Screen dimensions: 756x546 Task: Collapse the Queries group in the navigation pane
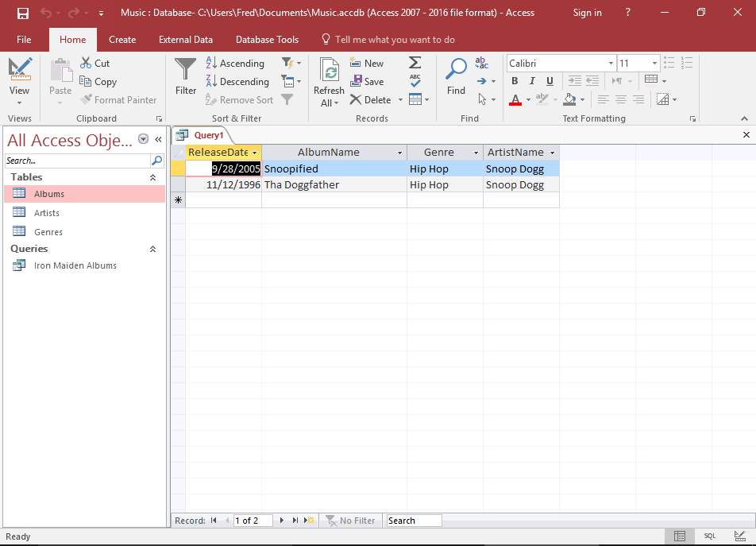(x=152, y=249)
